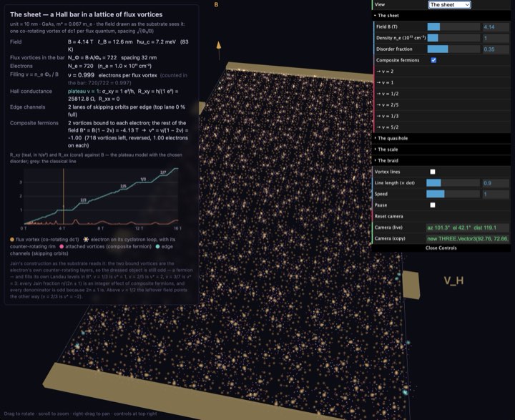Adjust the Density n_e slider

pyautogui.click(x=453, y=38)
